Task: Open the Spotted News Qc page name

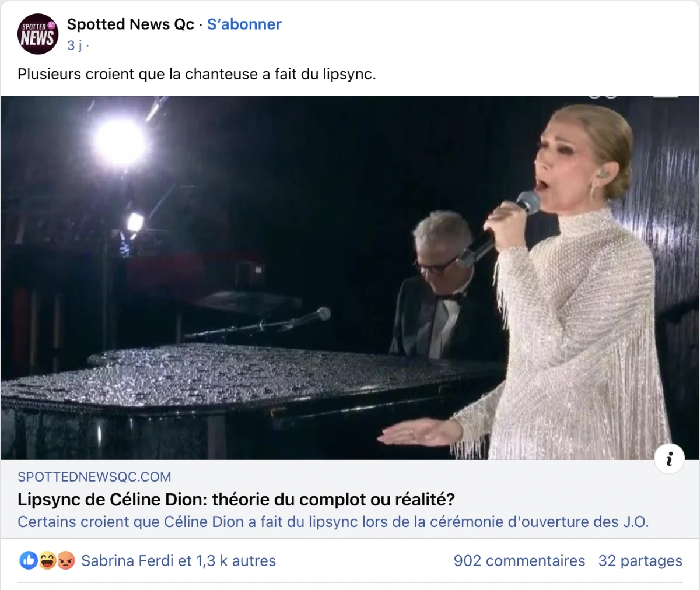Action: coord(130,24)
